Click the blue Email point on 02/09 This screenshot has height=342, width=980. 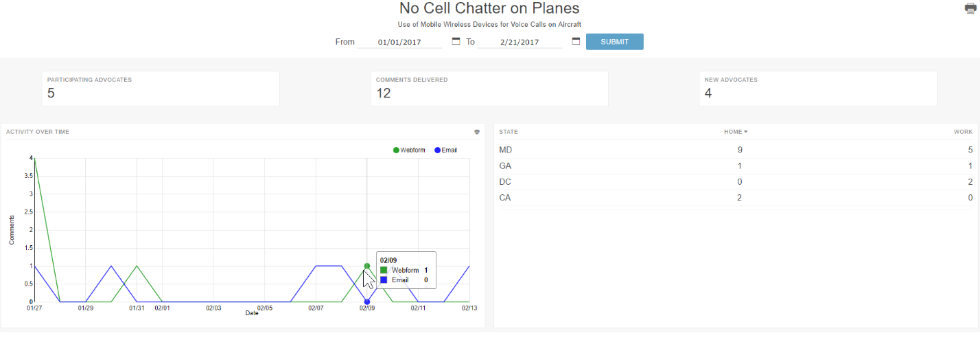coord(367,302)
